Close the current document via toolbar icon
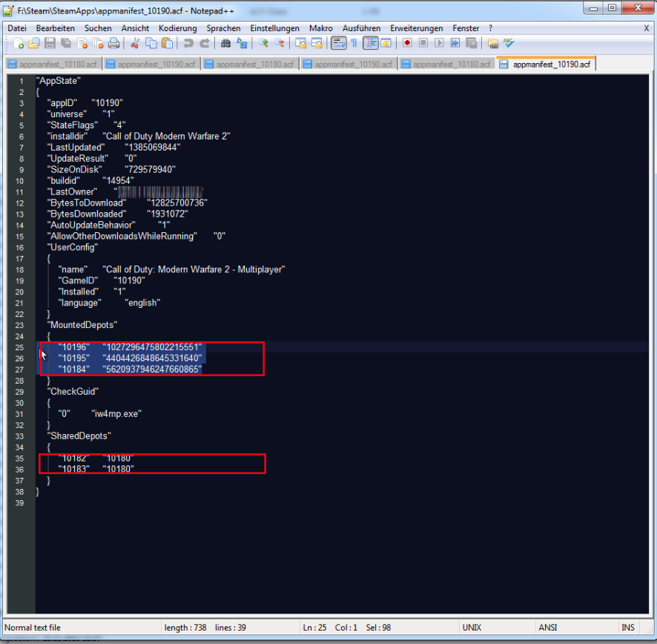This screenshot has width=657, height=644. (x=82, y=43)
